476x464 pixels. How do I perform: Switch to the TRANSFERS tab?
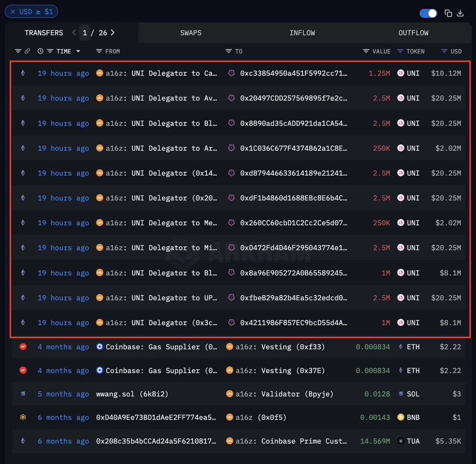(44, 33)
